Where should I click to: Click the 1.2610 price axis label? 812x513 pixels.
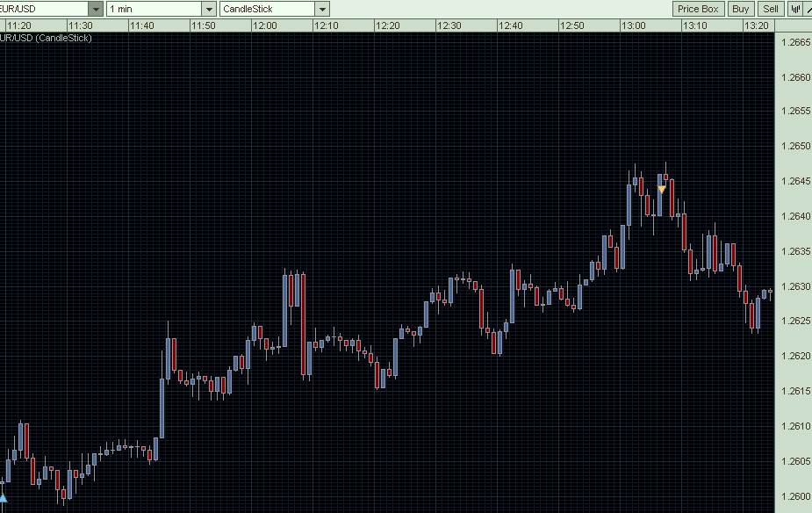(795, 426)
